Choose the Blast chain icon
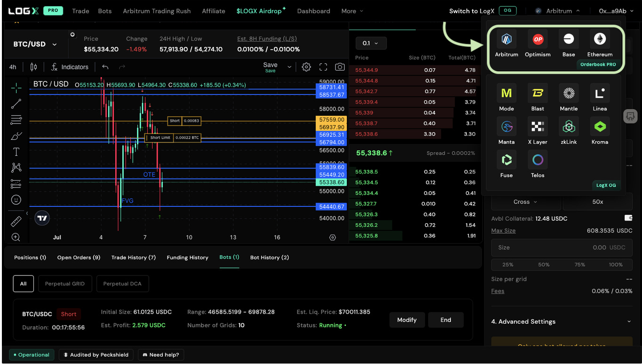This screenshot has width=642, height=364. click(x=538, y=93)
